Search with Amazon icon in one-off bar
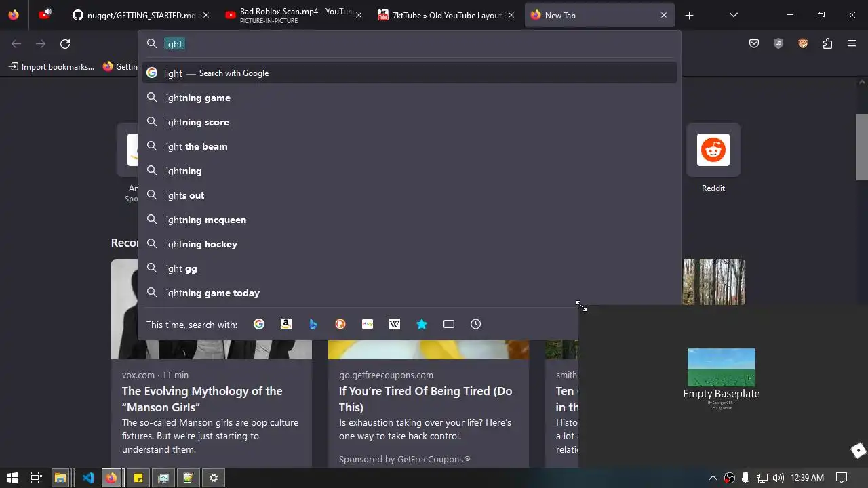Image resolution: width=868 pixels, height=488 pixels. pyautogui.click(x=286, y=324)
